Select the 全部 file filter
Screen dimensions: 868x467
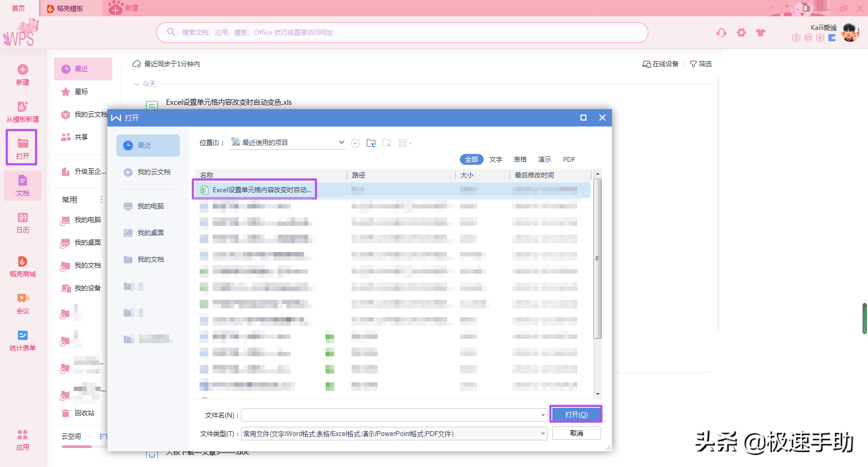coord(471,160)
